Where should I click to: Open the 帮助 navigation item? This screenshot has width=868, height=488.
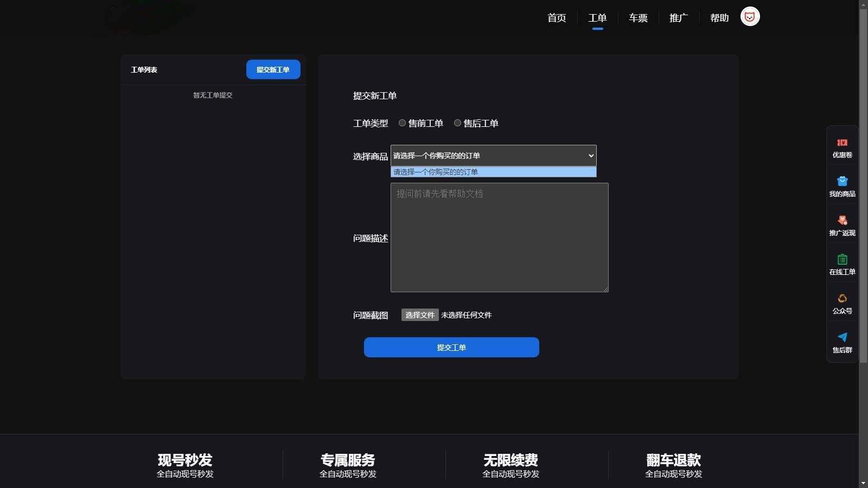pyautogui.click(x=719, y=18)
